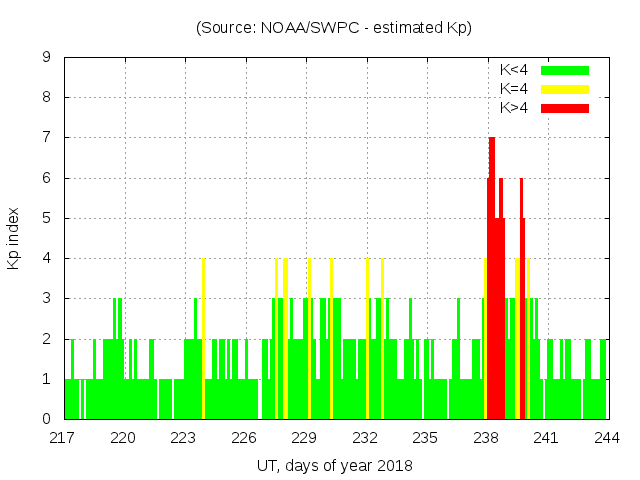This screenshot has width=640, height=480.
Task: Click the 'Kp index' y-axis label
Action: (14, 238)
